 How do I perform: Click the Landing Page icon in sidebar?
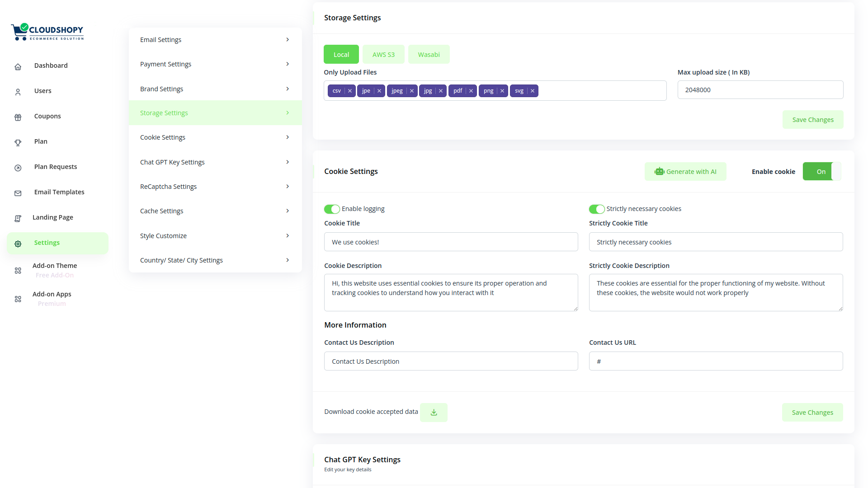tap(18, 218)
